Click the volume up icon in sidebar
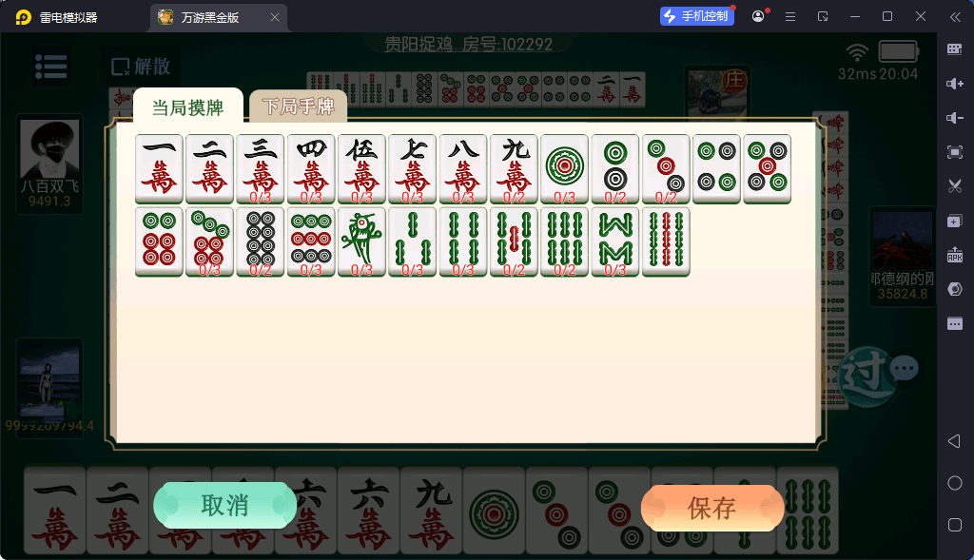 (955, 84)
